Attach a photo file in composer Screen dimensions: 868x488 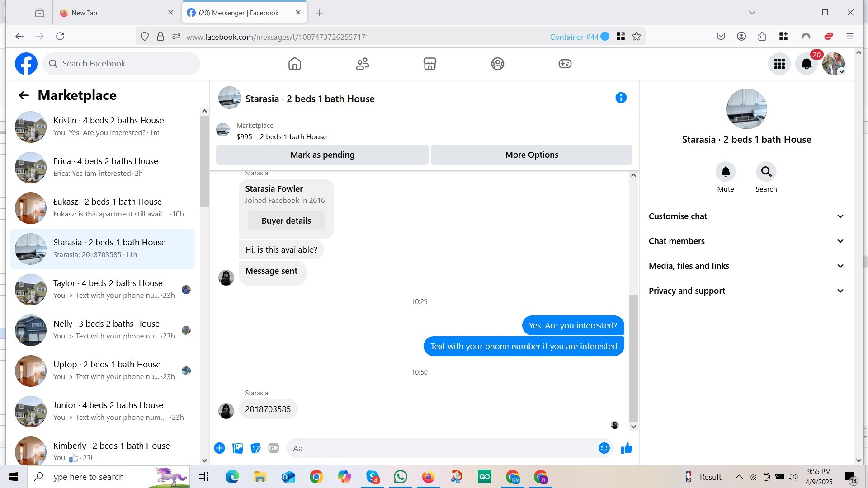(x=237, y=448)
